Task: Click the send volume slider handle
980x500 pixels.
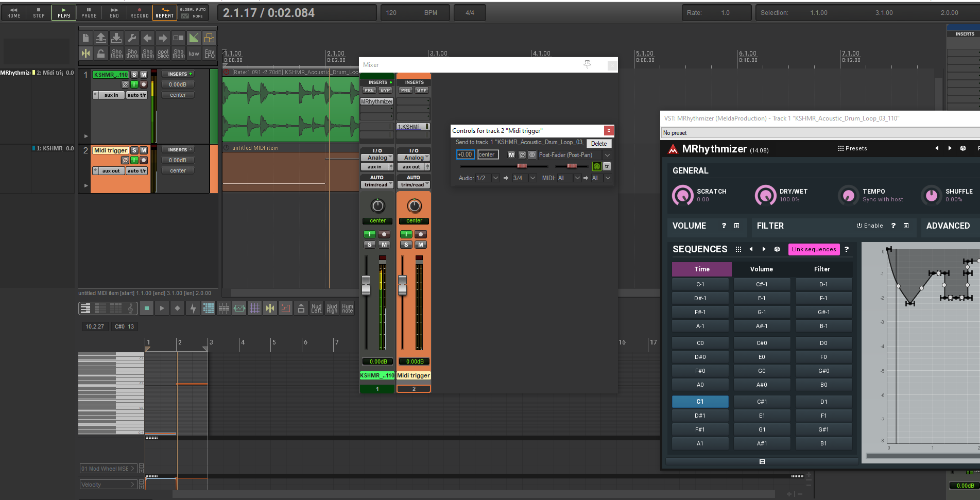Action: coord(522,166)
